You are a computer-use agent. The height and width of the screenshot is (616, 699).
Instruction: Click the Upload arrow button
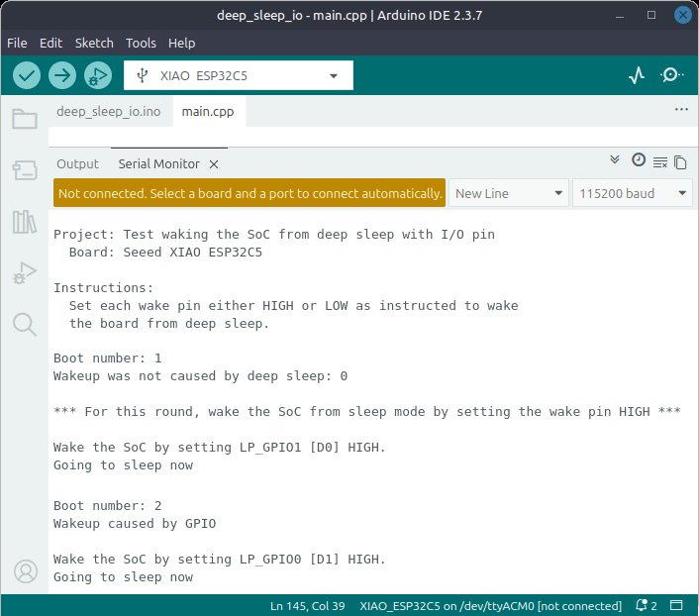tap(62, 75)
